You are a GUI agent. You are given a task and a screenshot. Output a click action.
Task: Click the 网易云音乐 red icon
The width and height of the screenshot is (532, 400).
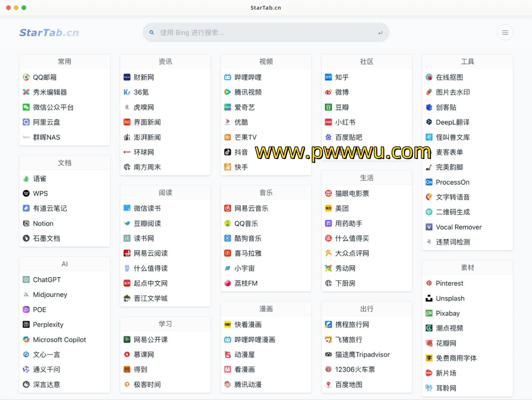228,208
